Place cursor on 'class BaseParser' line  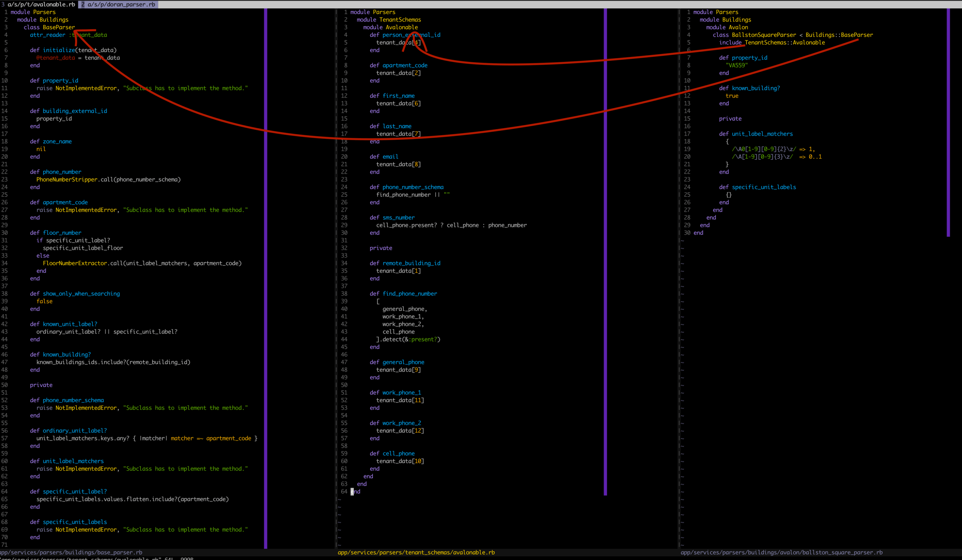[49, 27]
